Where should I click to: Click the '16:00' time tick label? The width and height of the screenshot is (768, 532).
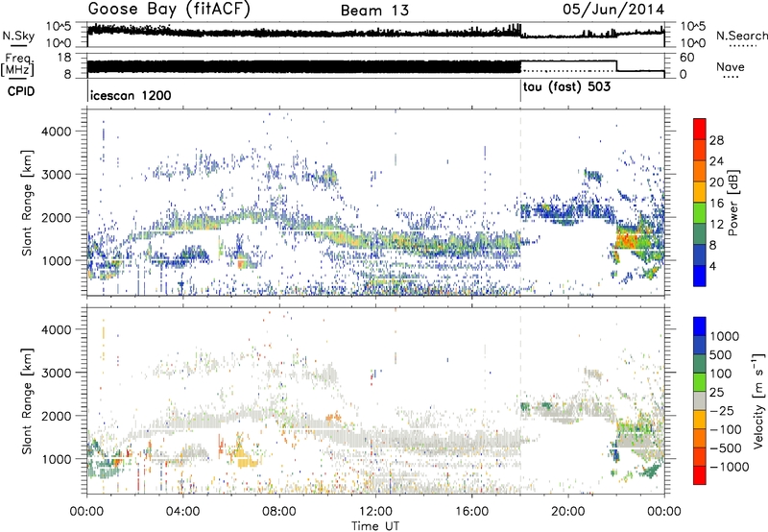click(x=471, y=512)
